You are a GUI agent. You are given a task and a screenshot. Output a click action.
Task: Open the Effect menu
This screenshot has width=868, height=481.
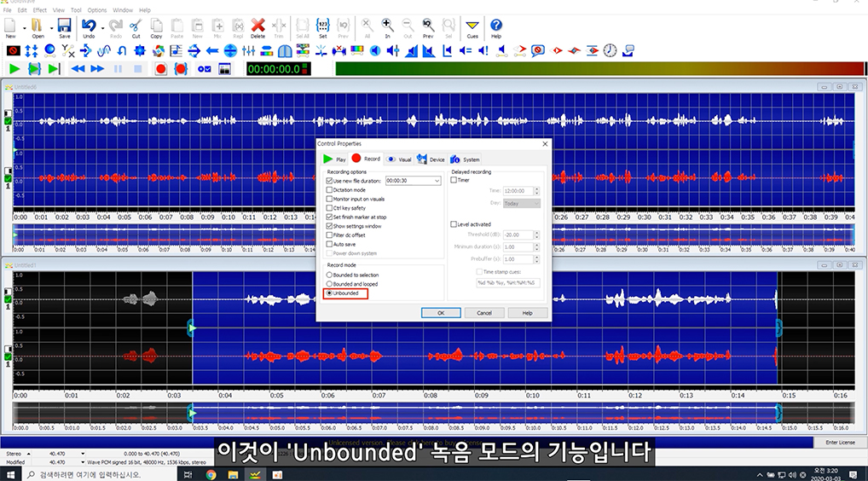point(40,10)
